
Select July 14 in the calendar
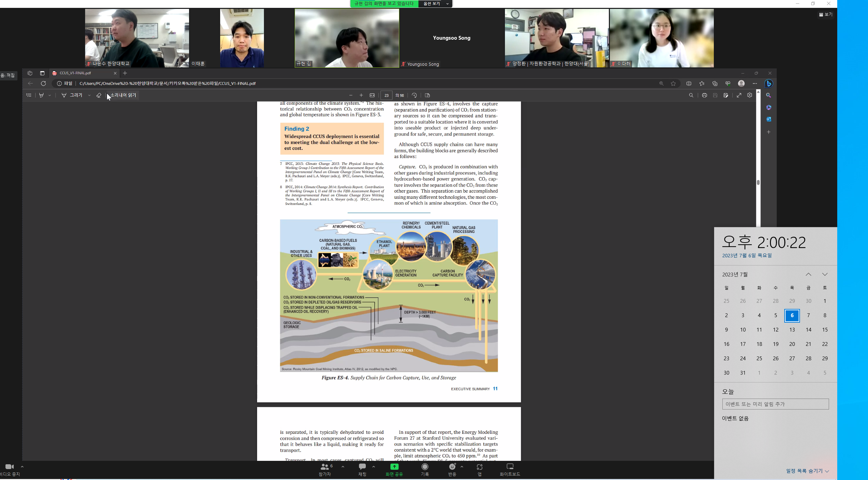coord(808,329)
